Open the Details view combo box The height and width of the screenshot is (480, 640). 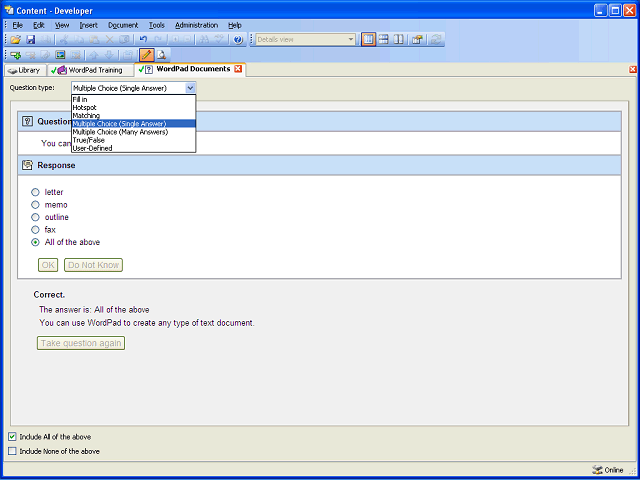click(x=305, y=40)
